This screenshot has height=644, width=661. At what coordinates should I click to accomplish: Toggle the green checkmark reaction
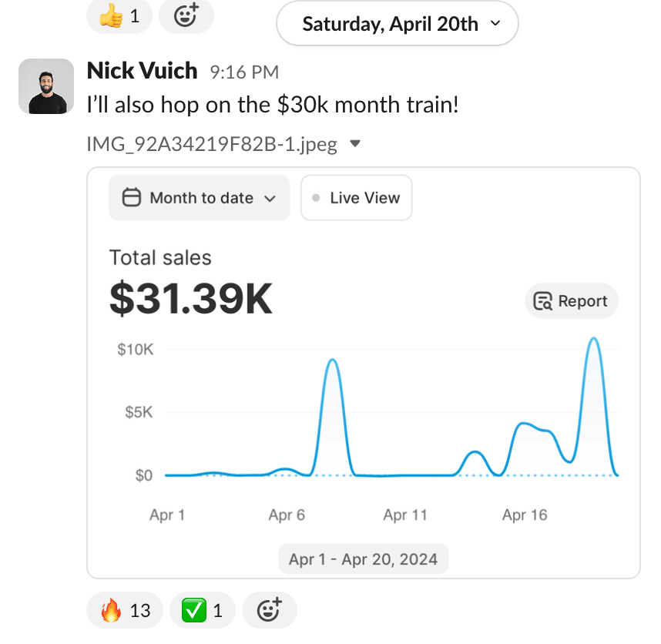coord(202,611)
